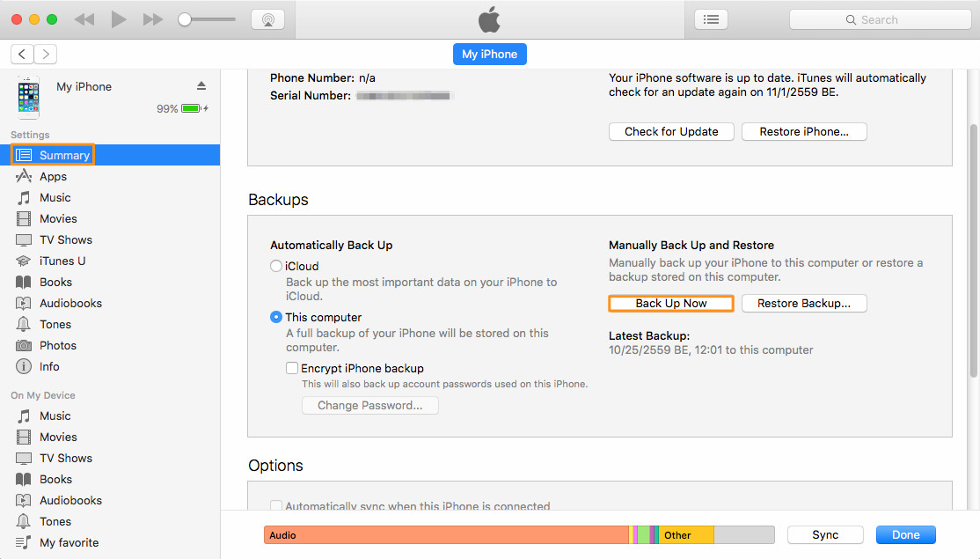
Task: Click the free-space gray segment of storage bar
Action: click(743, 535)
